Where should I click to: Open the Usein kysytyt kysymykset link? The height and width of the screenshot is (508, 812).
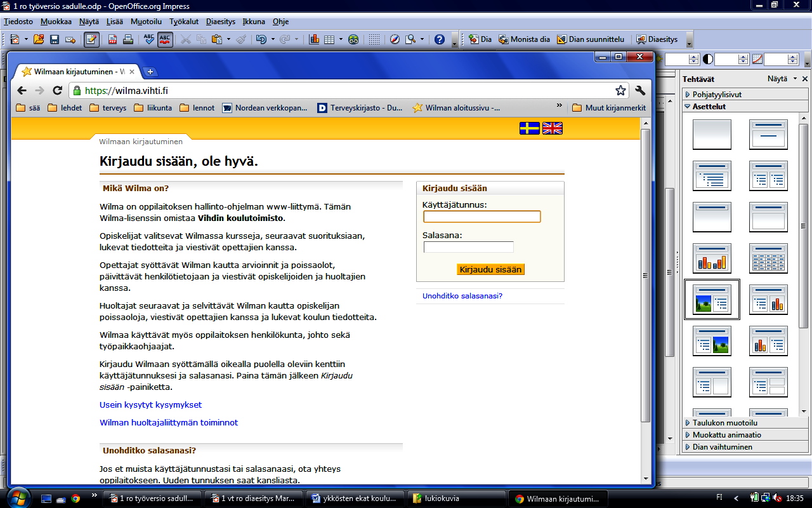150,404
